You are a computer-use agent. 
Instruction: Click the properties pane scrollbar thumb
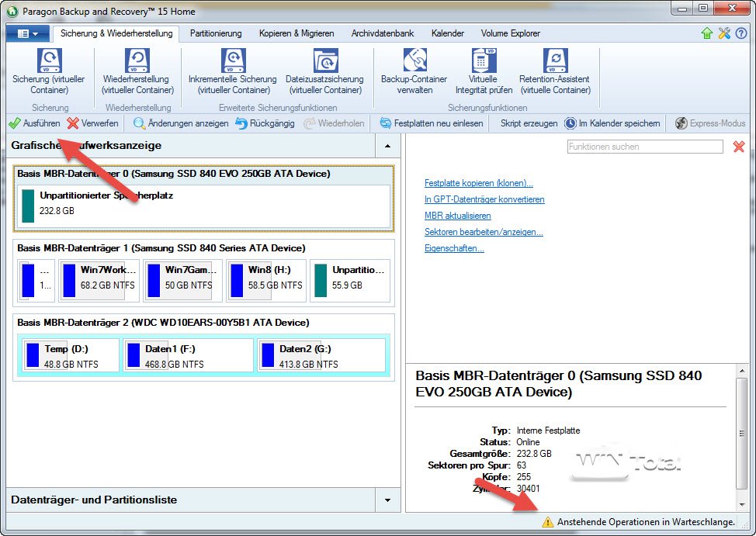tap(742, 434)
